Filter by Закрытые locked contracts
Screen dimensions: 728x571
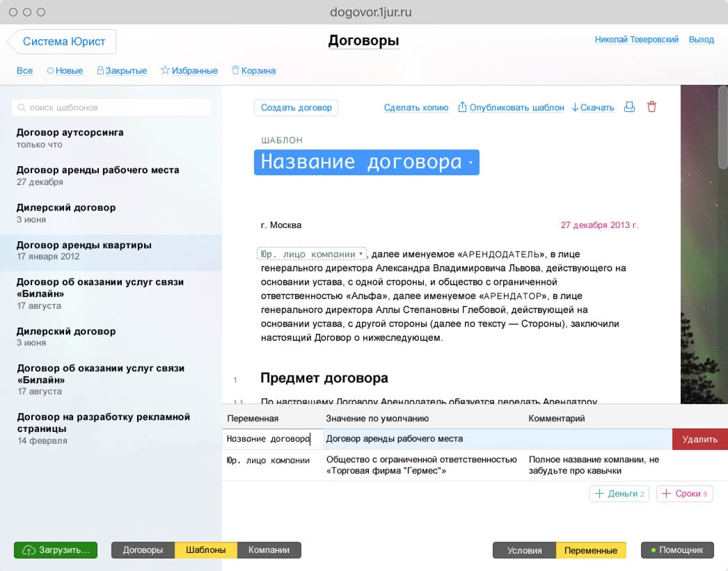tap(122, 71)
